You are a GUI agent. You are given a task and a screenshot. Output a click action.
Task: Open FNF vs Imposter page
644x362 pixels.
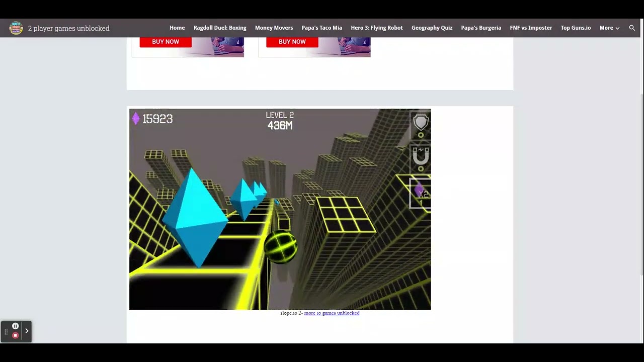(531, 28)
